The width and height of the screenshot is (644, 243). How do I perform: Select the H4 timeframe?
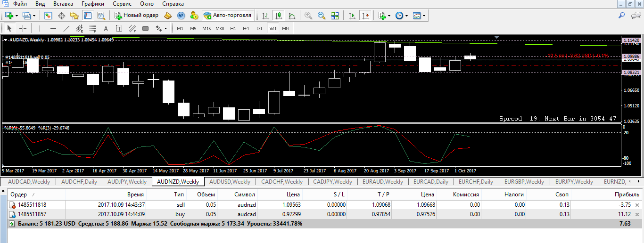coord(246,28)
